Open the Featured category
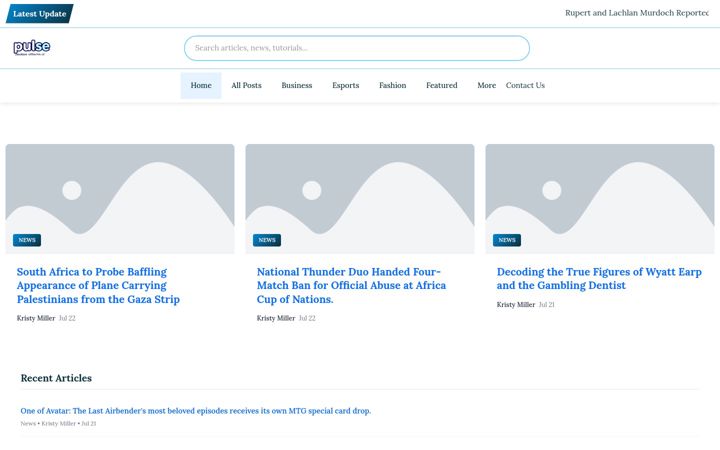Screen dimensions: 720x450 (x=442, y=85)
